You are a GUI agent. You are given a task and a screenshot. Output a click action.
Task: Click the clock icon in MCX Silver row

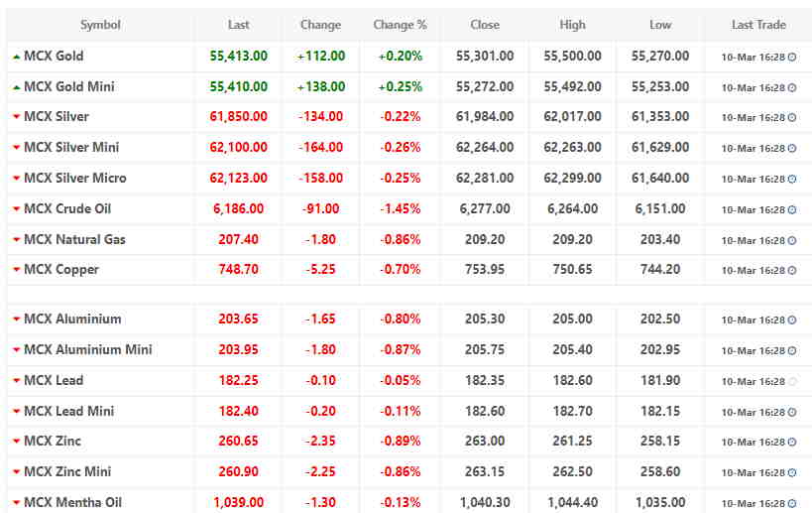792,118
